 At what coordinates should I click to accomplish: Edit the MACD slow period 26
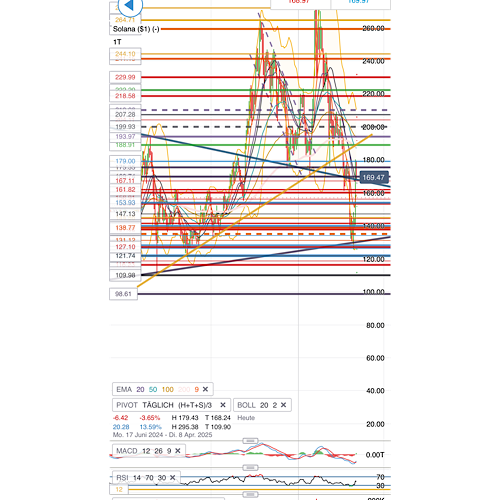click(158, 451)
